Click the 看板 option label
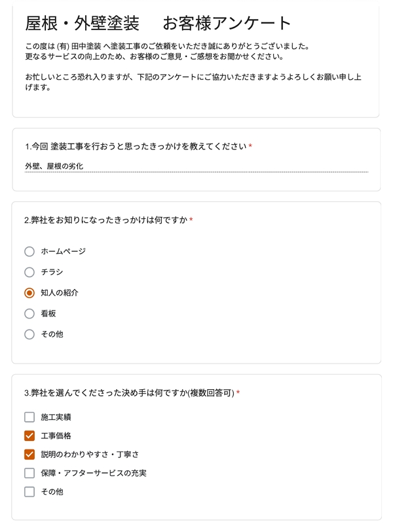397x532 pixels. [48, 314]
